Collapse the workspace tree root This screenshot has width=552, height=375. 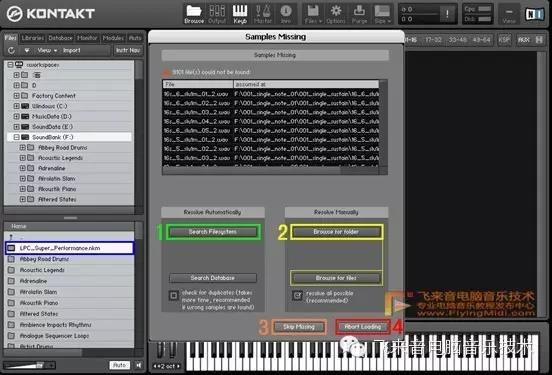tap(10, 65)
